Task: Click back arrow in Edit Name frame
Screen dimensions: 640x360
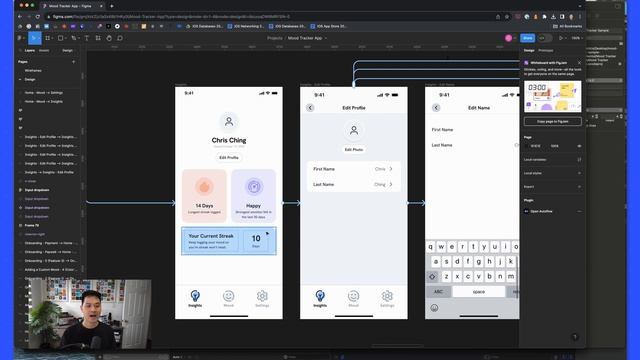Action: (x=436, y=108)
